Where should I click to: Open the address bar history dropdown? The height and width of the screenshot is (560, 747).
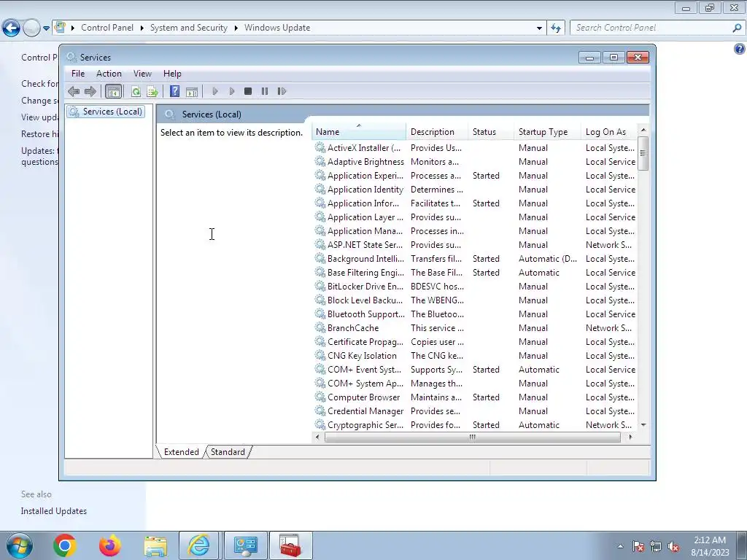[539, 28]
